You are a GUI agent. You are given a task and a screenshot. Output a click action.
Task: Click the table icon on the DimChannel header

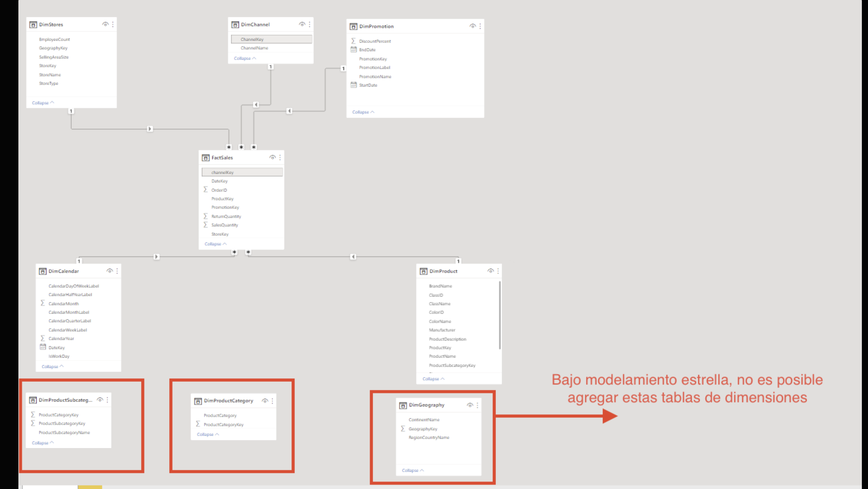pyautogui.click(x=234, y=24)
